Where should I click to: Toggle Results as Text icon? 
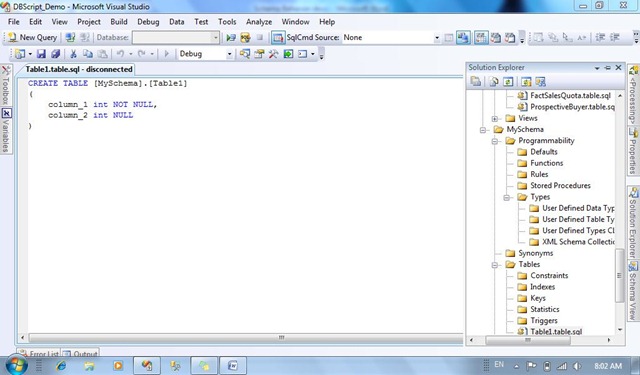coord(496,38)
